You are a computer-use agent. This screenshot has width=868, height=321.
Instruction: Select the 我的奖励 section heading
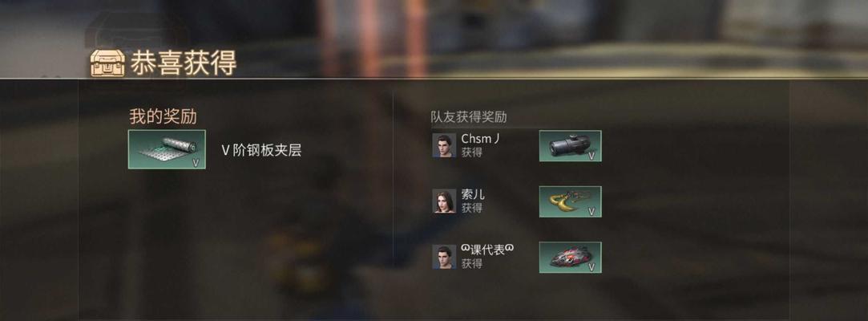[x=163, y=116]
